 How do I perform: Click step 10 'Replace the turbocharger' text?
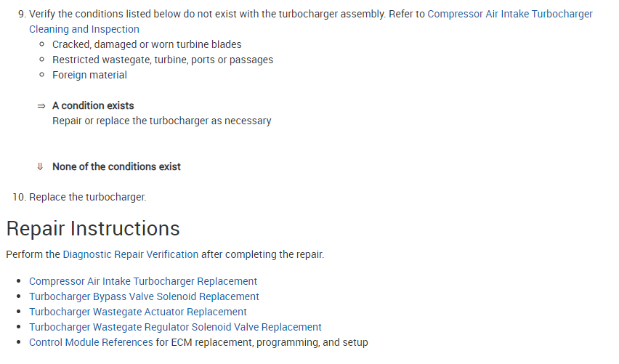[87, 197]
